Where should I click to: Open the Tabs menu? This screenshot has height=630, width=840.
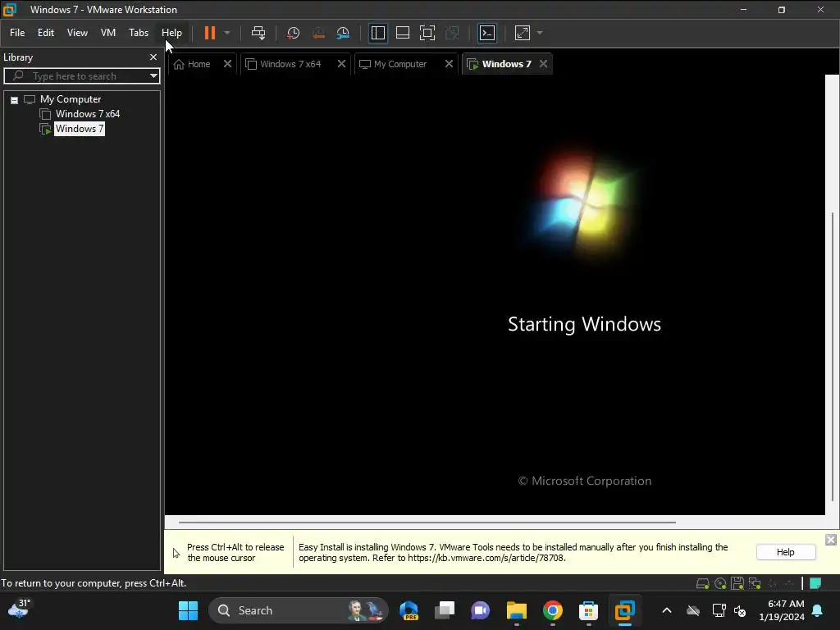coord(138,33)
